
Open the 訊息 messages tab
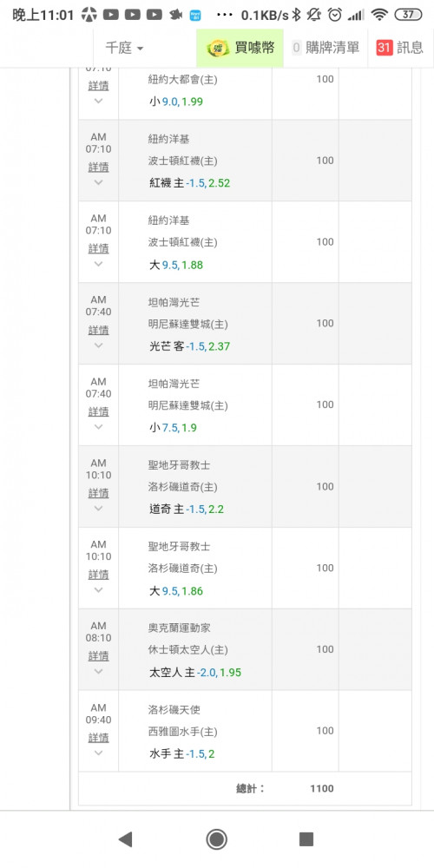coord(399,48)
